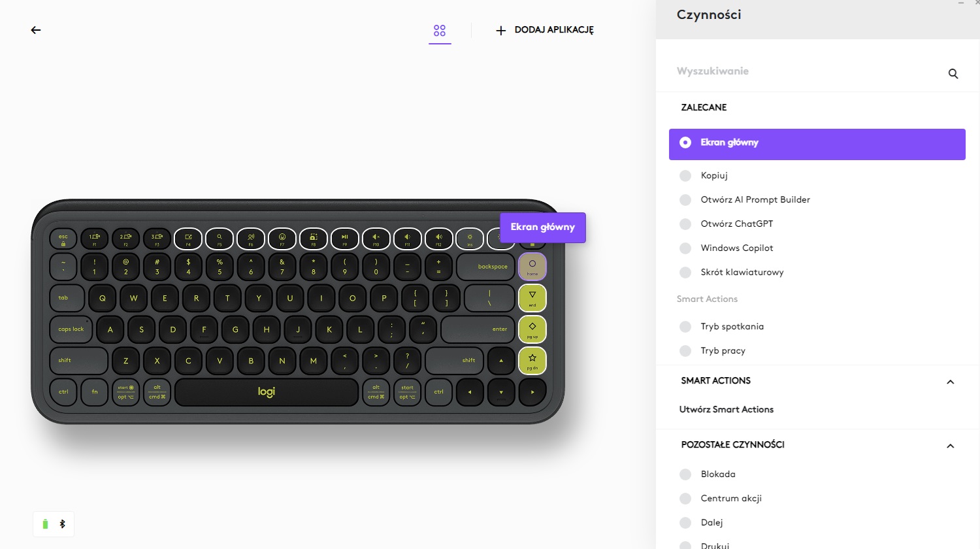This screenshot has height=549, width=980.
Task: Collapse the SMART ACTIONS section
Action: (x=951, y=382)
